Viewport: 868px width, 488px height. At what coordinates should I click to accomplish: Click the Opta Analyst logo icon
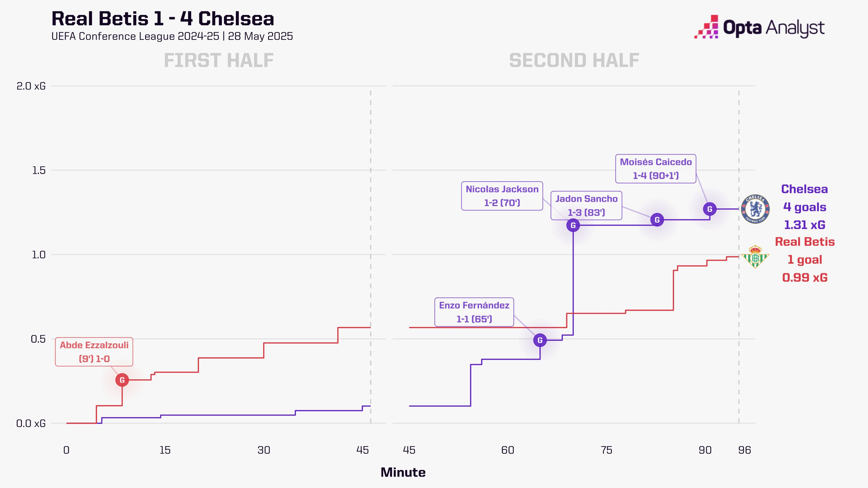coord(706,27)
